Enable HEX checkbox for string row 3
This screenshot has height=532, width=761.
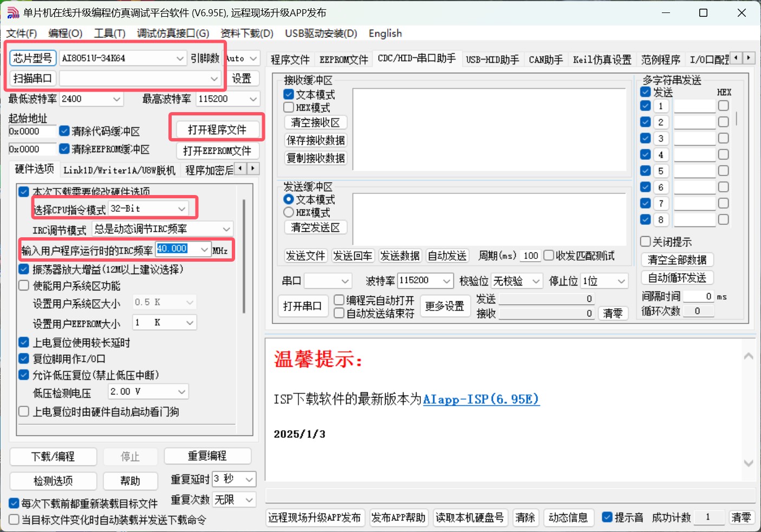click(723, 138)
